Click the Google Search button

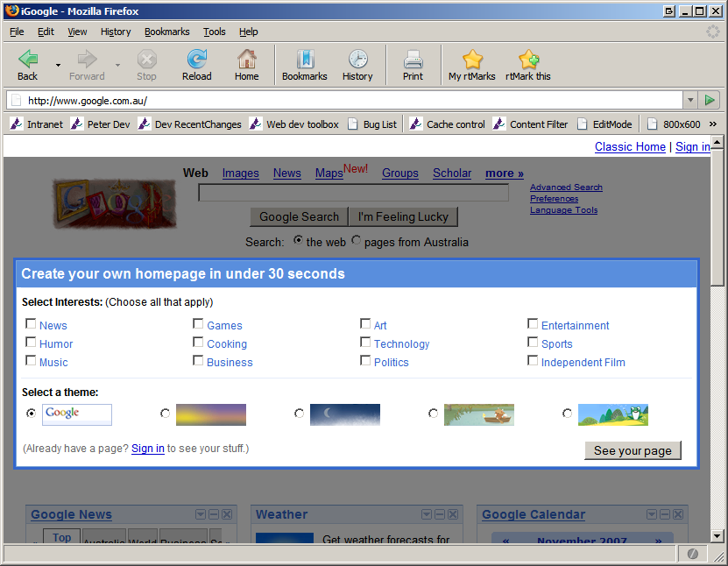click(x=299, y=216)
